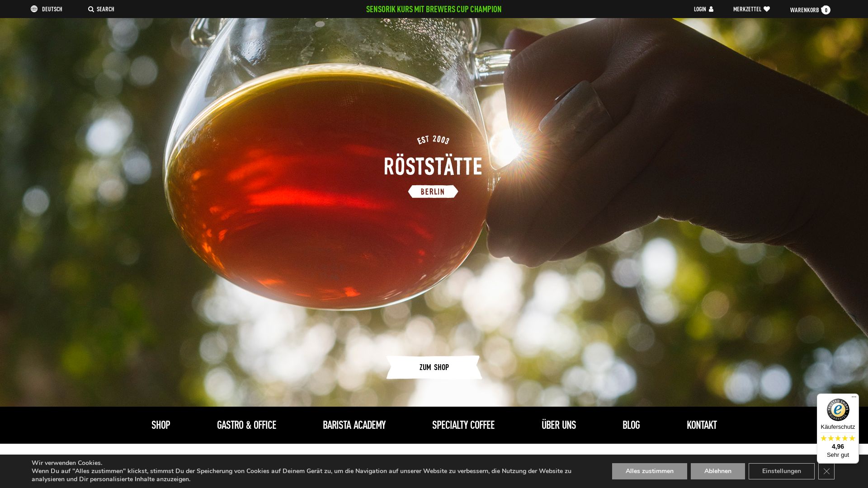Click the Trusted Shops star rating

click(838, 438)
